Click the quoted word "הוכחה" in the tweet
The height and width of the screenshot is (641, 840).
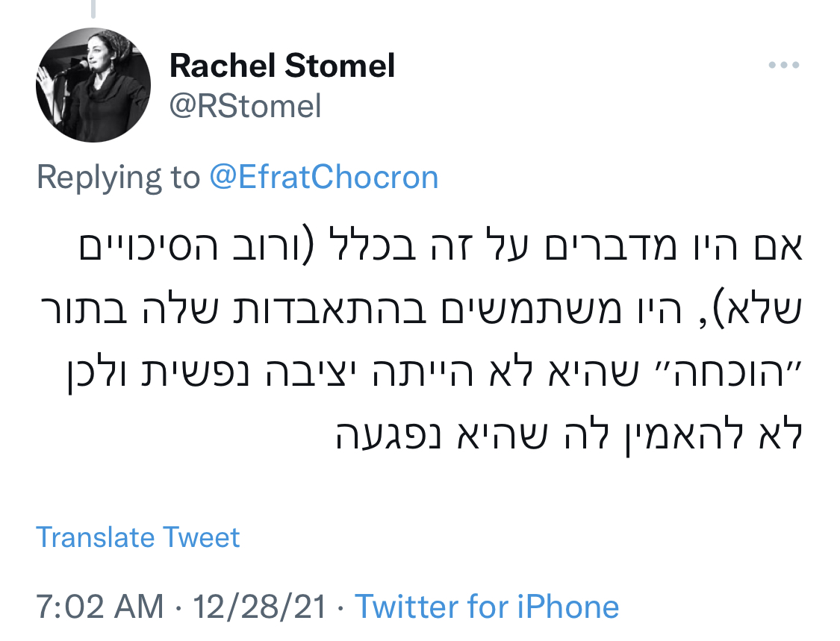point(746,374)
